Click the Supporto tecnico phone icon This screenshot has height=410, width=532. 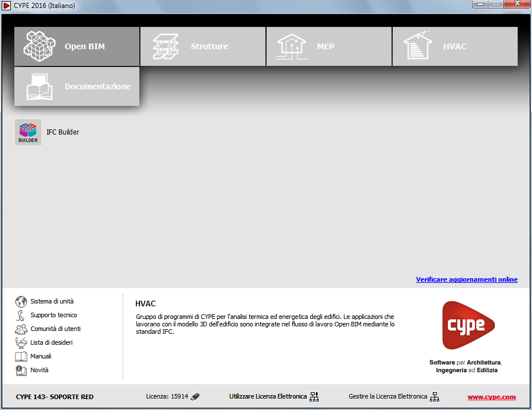21,315
